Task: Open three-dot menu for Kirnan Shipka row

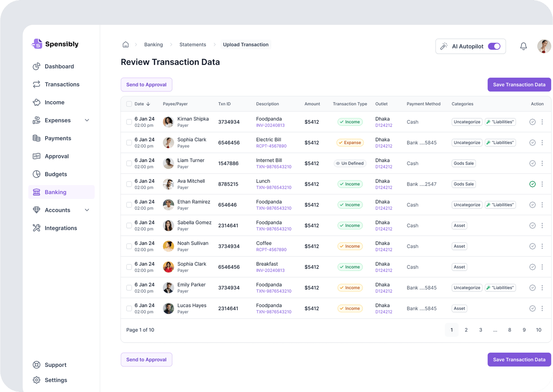Action: (x=542, y=122)
